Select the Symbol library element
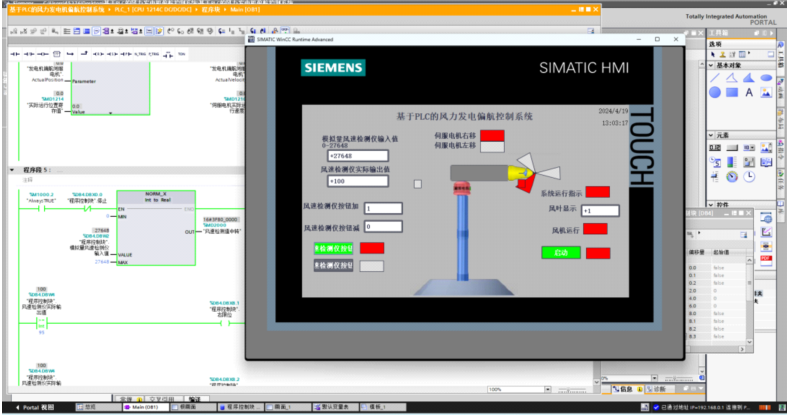 (x=766, y=162)
